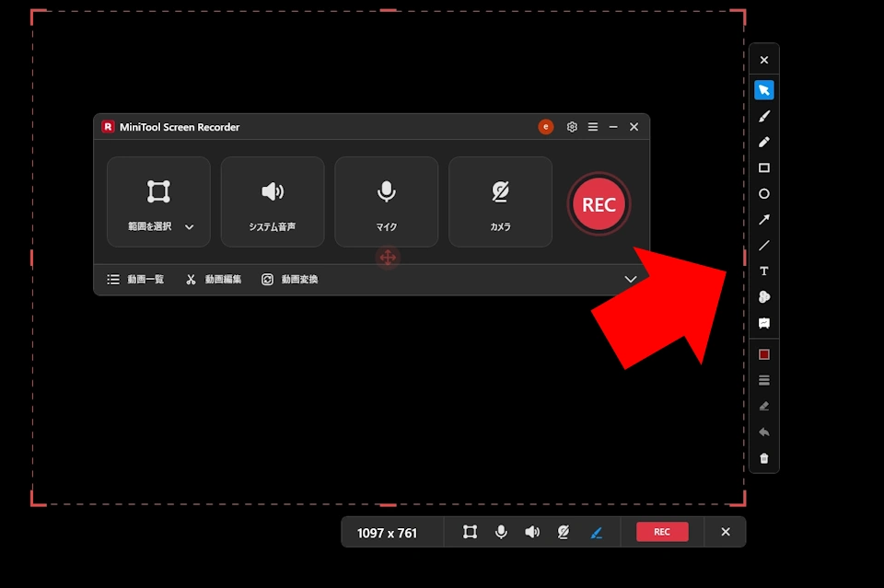Choose the Ellipse annotation tool
The height and width of the screenshot is (588, 884).
pyautogui.click(x=763, y=193)
